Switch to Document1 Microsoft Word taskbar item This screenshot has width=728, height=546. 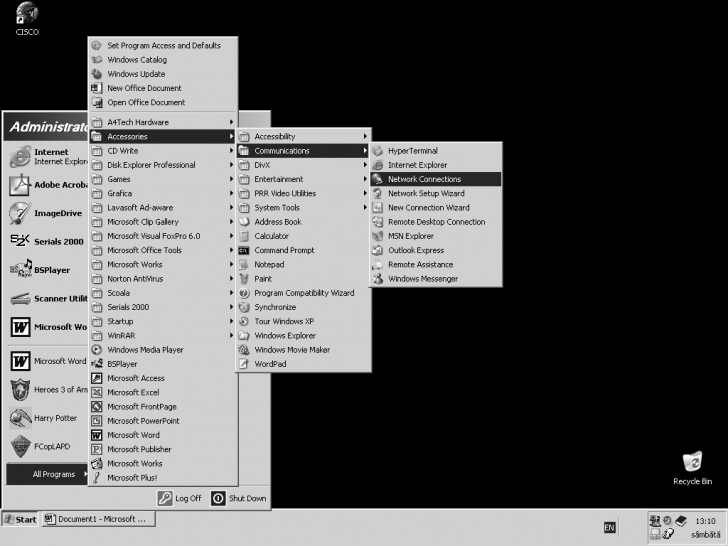pyautogui.click(x=98, y=519)
